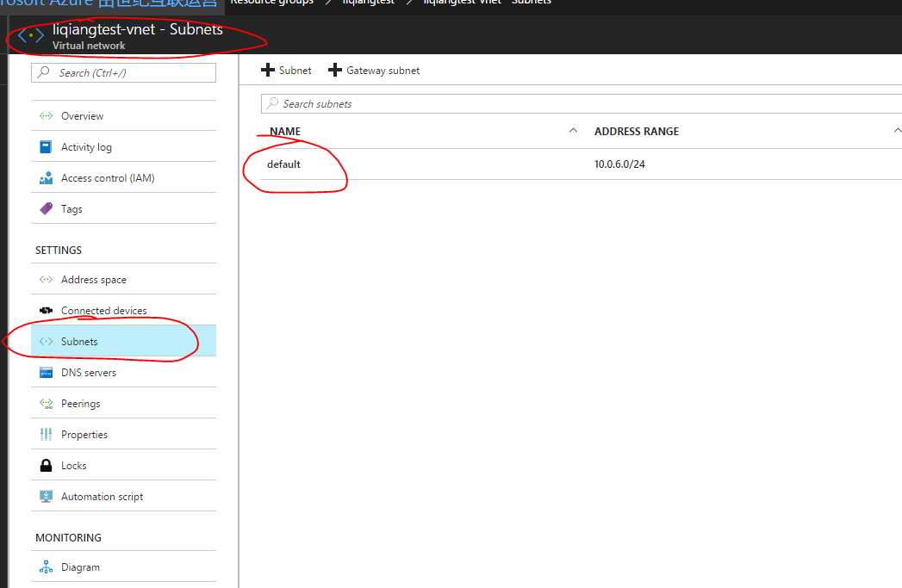
Task: Open DNS servers settings
Action: click(124, 373)
